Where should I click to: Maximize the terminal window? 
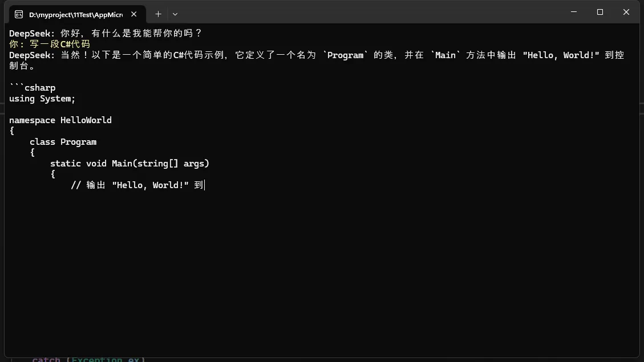(x=600, y=12)
